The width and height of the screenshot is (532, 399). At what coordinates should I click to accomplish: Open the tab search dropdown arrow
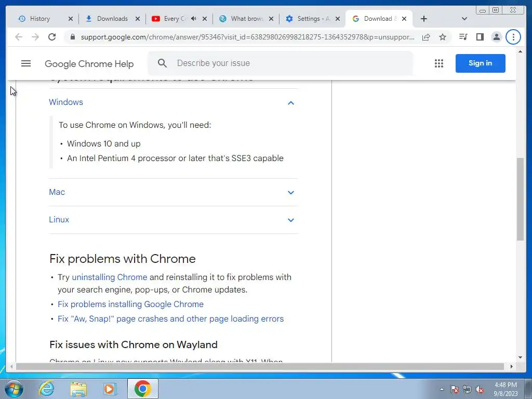click(x=464, y=19)
